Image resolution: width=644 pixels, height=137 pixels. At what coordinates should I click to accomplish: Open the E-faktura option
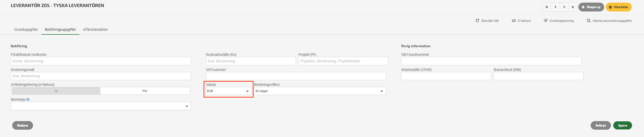[521, 21]
